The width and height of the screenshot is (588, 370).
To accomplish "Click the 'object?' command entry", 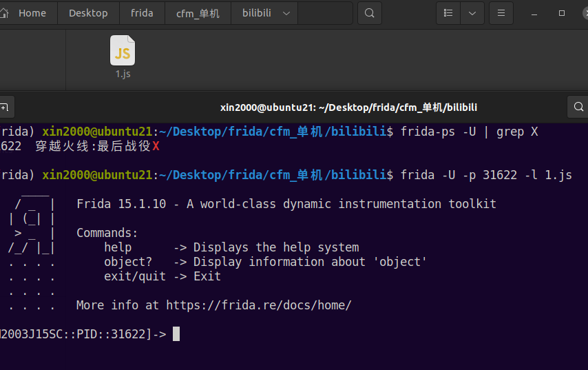I will click(128, 262).
